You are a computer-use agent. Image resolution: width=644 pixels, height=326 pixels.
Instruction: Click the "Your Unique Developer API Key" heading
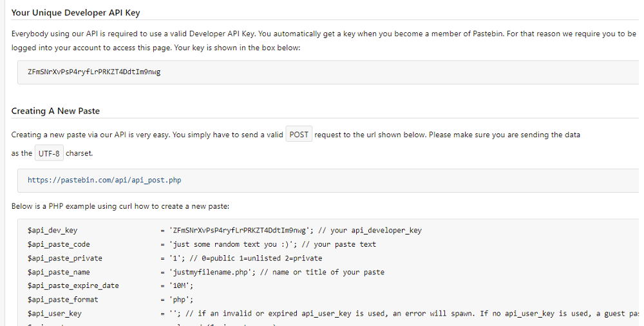coord(75,13)
